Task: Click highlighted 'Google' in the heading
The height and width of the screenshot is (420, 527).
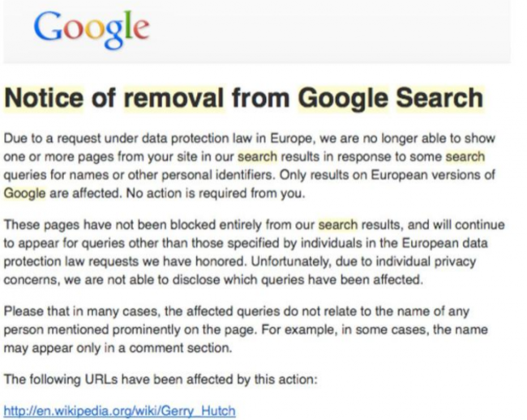Action: point(343,98)
